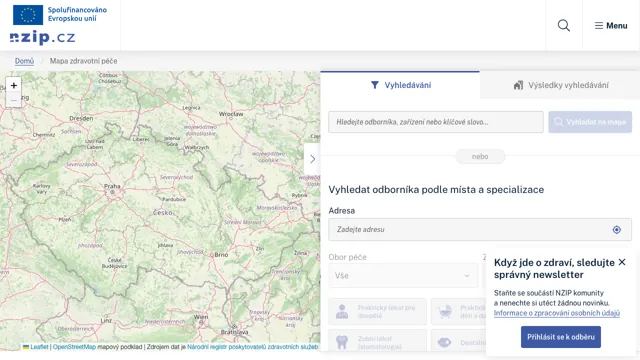Focus the Zadejte adresu input
The height and width of the screenshot is (360, 640).
pos(480,229)
